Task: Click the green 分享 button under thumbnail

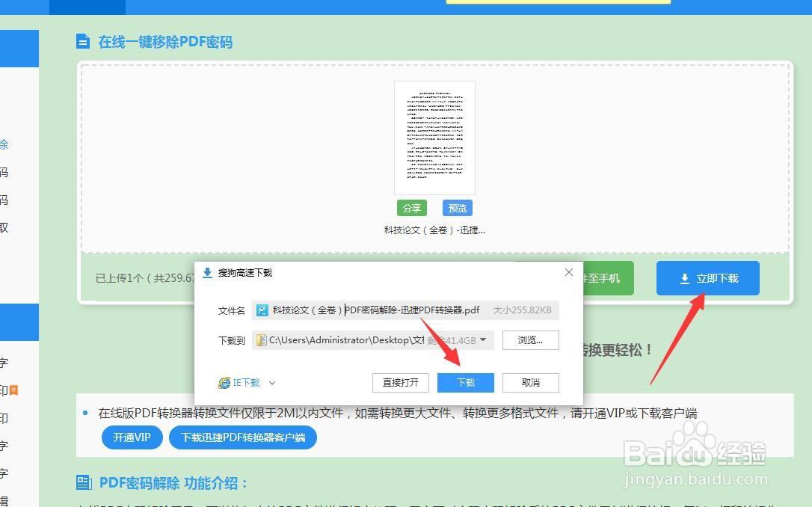Action: pyautogui.click(x=412, y=208)
